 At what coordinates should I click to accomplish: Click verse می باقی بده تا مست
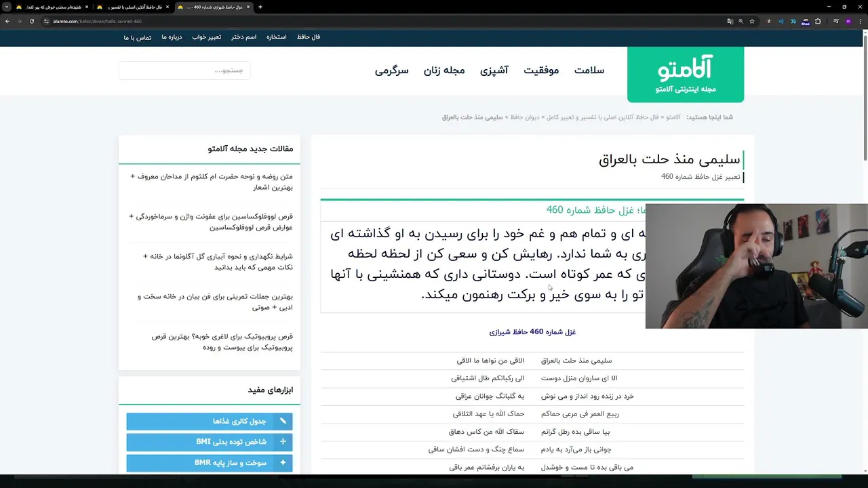[587, 467]
